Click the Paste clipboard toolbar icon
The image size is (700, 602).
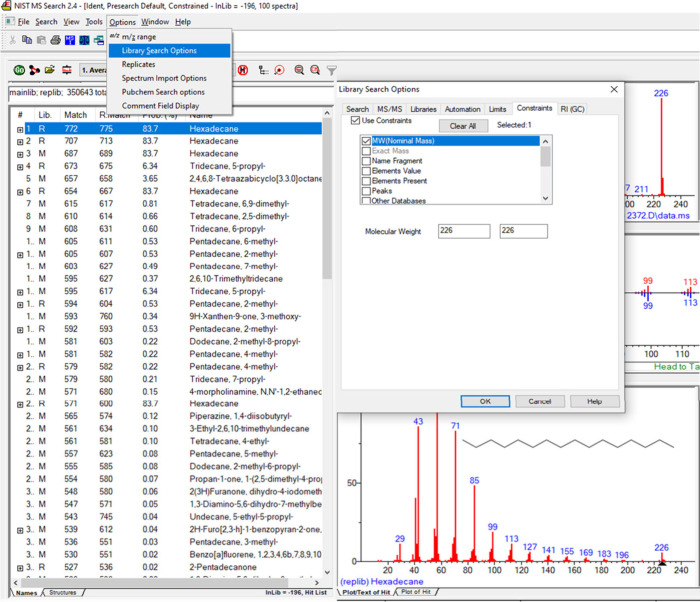pos(41,40)
